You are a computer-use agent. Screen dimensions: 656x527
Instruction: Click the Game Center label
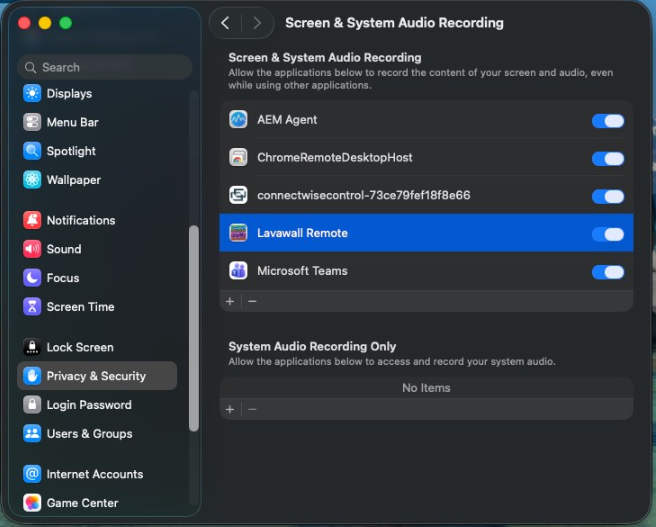[82, 503]
